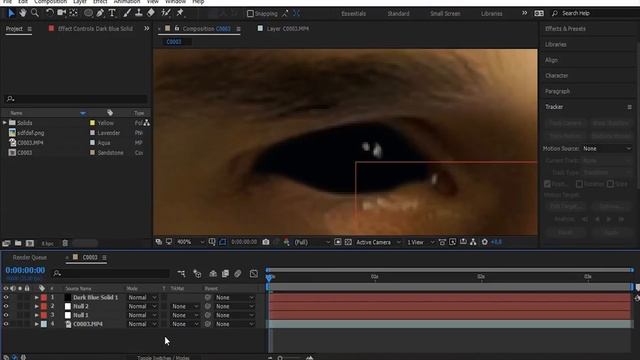Select the Eraser tool
The width and height of the screenshot is (640, 360).
[151, 13]
